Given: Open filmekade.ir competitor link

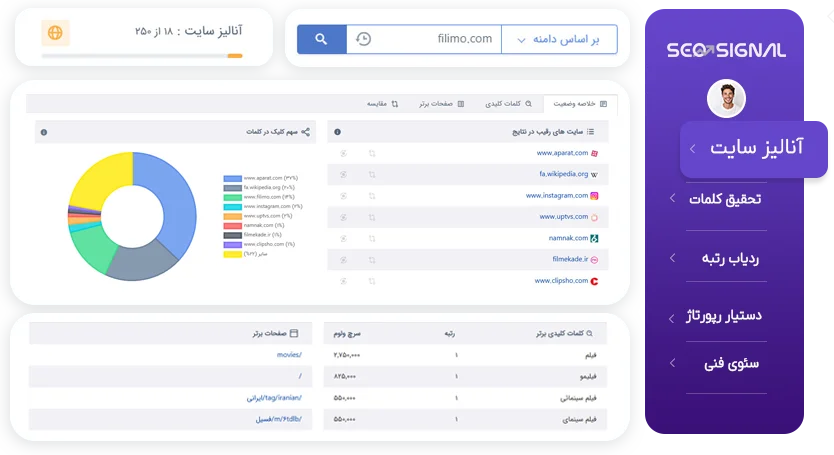Looking at the screenshot, I should click(570, 259).
